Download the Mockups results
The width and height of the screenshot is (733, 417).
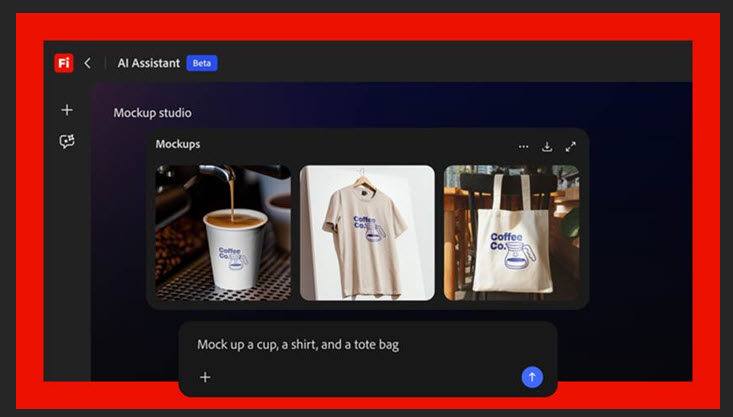click(547, 147)
